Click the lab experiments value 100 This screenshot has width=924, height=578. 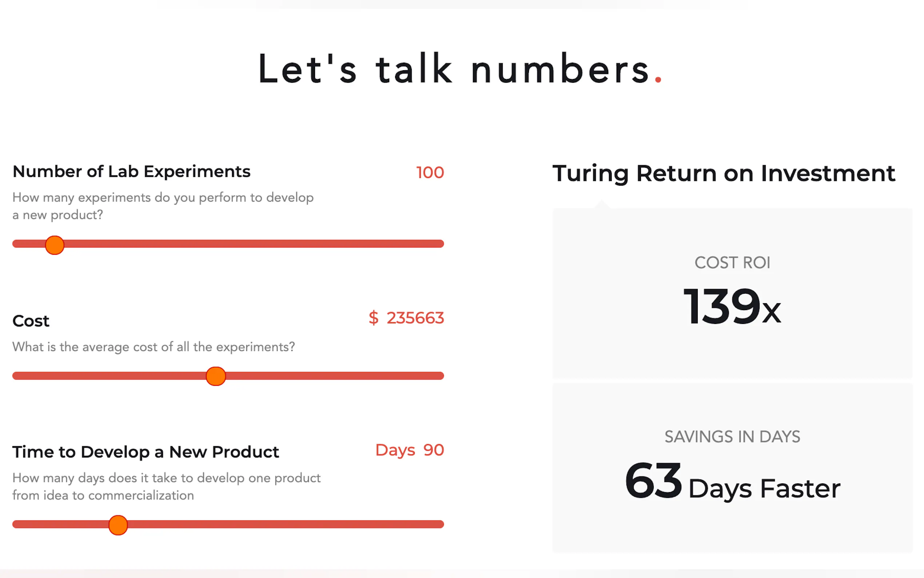tap(430, 173)
